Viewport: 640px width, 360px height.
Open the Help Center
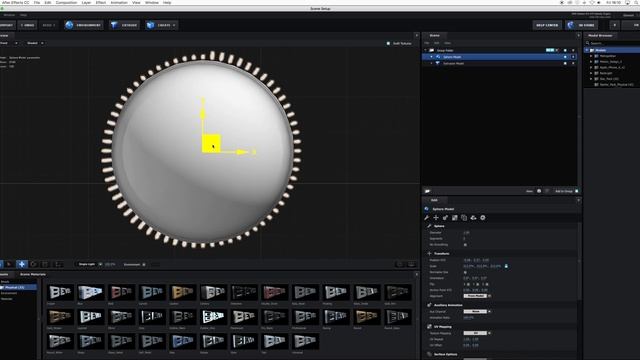[x=547, y=25]
